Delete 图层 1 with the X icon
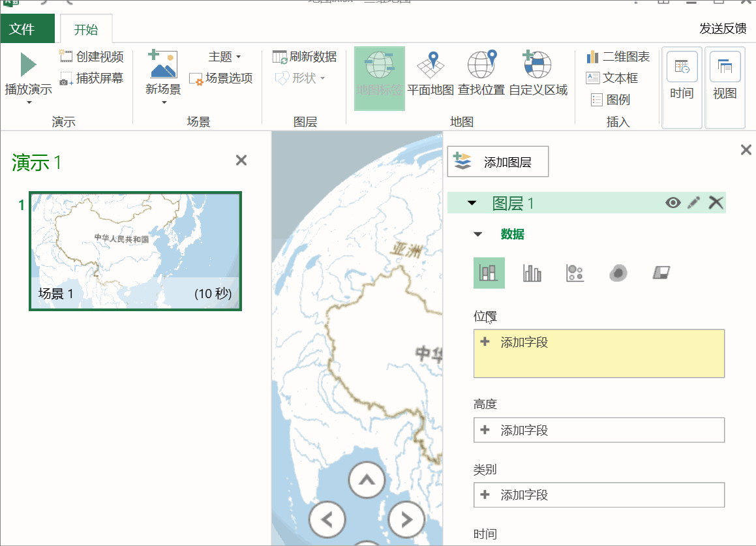The image size is (756, 546). point(716,203)
